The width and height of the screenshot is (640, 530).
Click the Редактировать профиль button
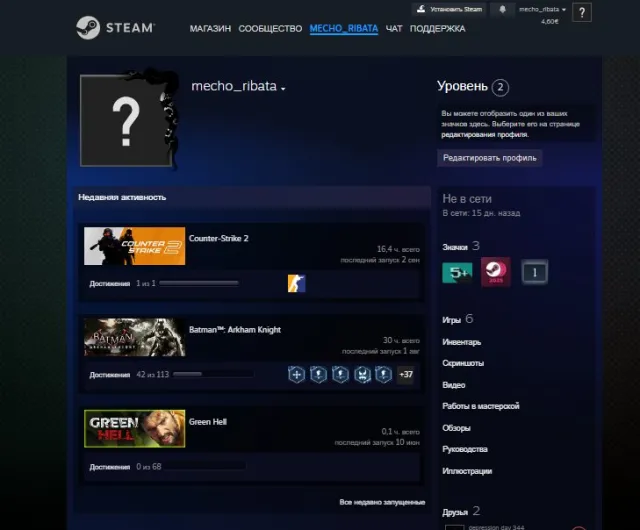[x=489, y=158]
